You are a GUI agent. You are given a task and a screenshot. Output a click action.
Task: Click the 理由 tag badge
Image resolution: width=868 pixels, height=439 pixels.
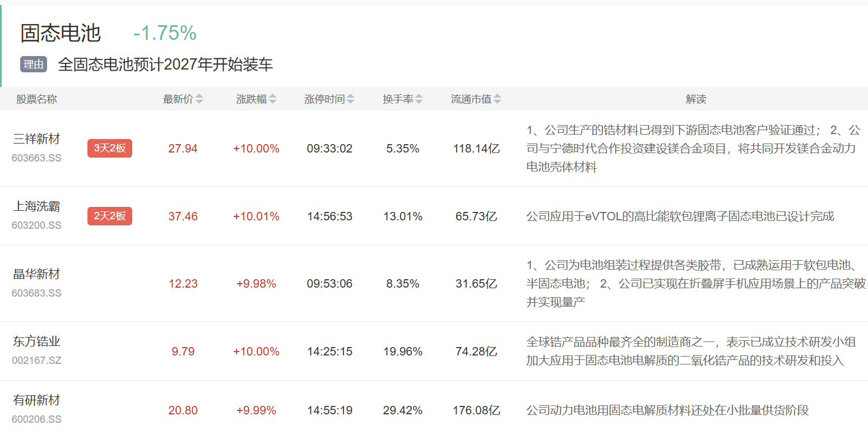tap(34, 64)
